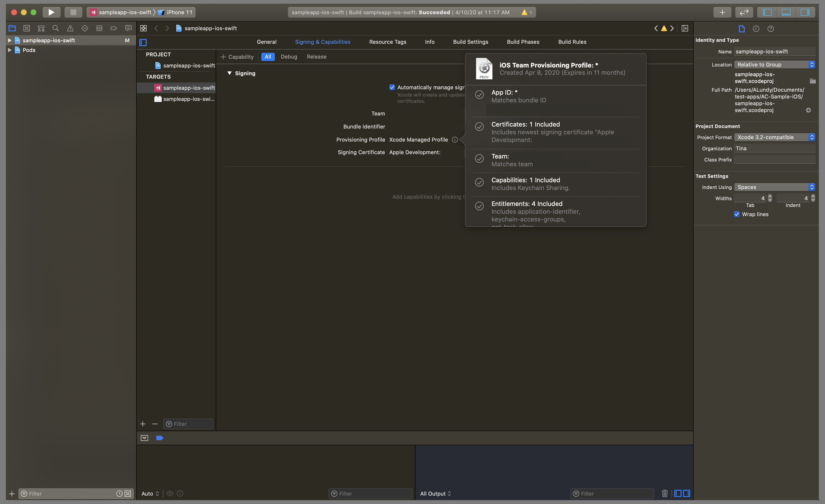Switch to the Resource Tags tab

388,42
